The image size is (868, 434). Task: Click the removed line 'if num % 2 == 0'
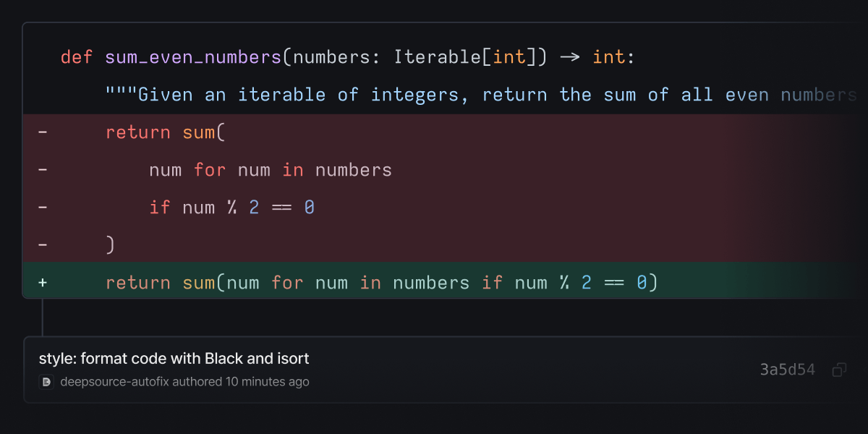tap(233, 207)
